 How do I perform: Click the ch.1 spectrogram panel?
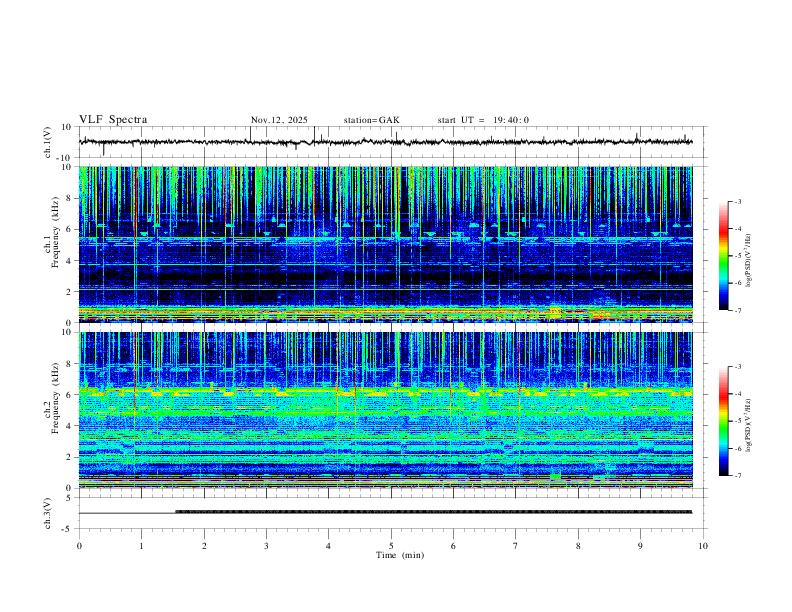[385, 244]
